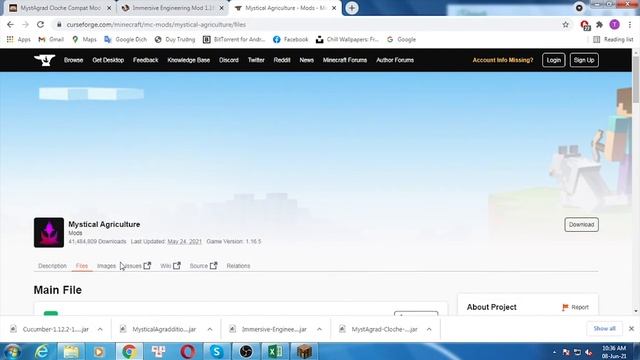Open the Gmail bookmark
Image resolution: width=640 pixels, height=360 pixels.
(x=51, y=40)
